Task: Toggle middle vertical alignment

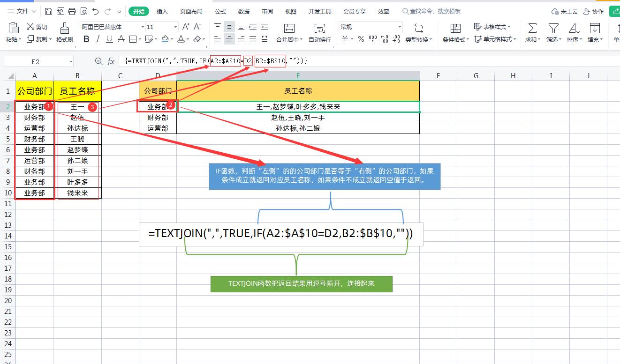Action: (x=229, y=27)
